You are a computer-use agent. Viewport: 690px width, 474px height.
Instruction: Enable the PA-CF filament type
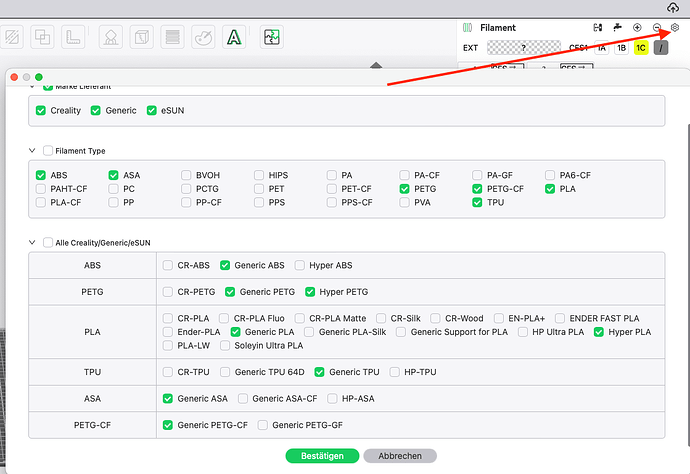pyautogui.click(x=404, y=175)
